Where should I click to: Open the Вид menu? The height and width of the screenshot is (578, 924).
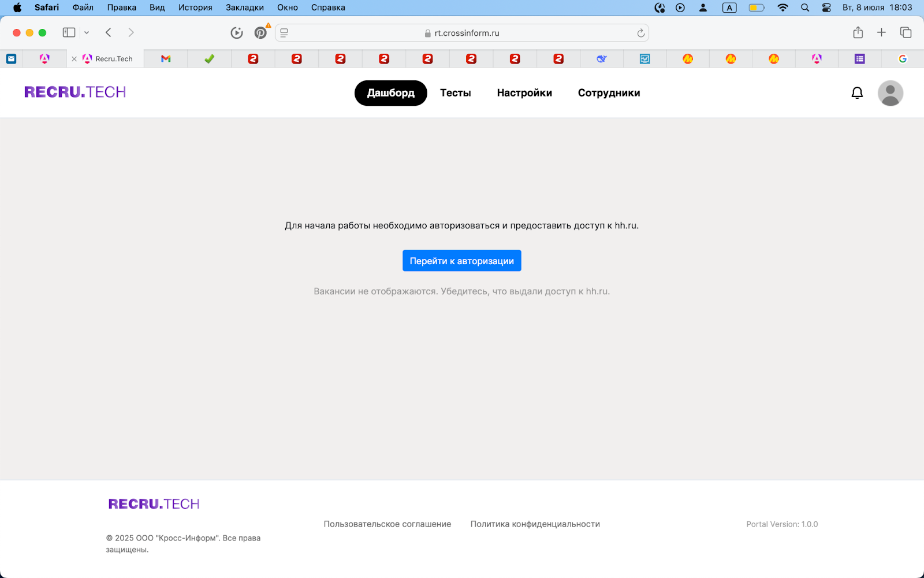(x=157, y=8)
